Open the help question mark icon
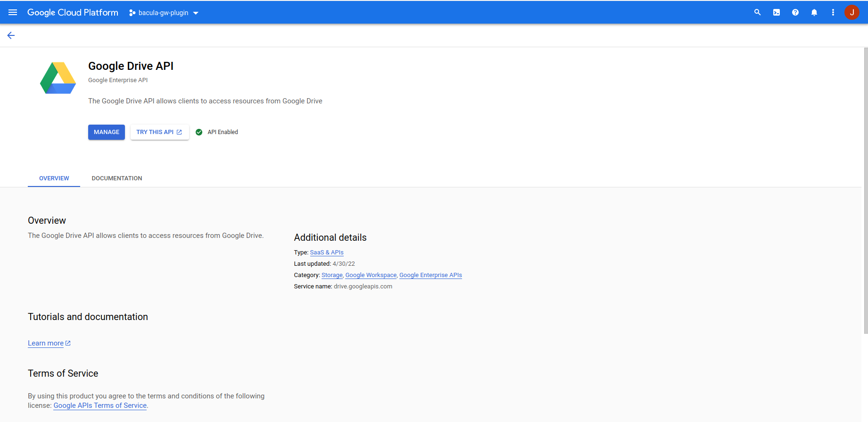868x422 pixels. click(795, 12)
